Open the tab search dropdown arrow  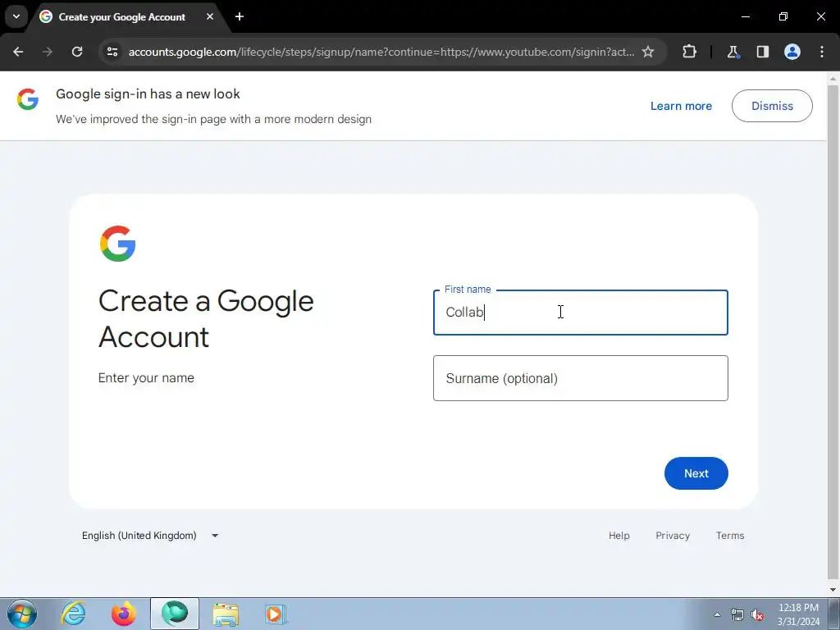(16, 16)
